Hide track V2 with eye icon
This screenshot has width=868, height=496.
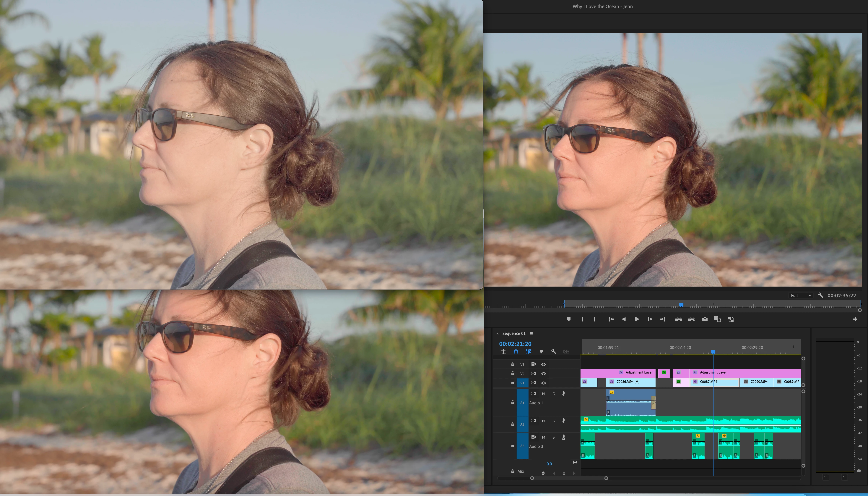tap(544, 374)
